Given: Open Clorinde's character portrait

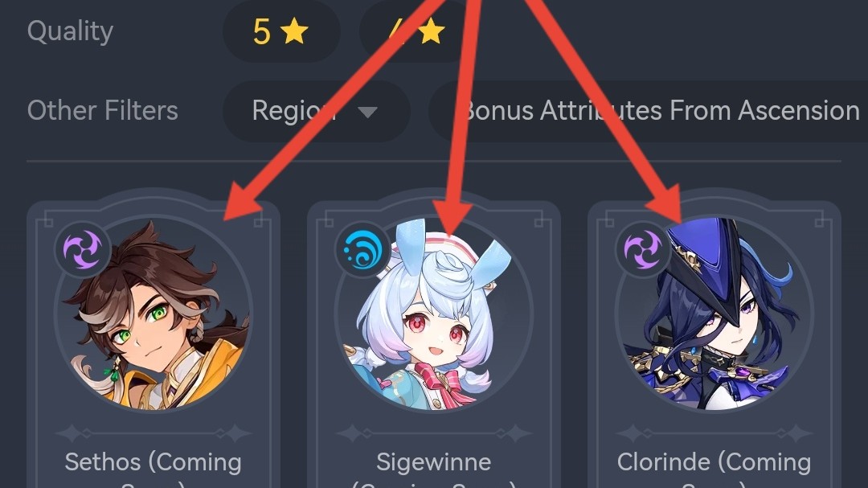Looking at the screenshot, I should 714,314.
